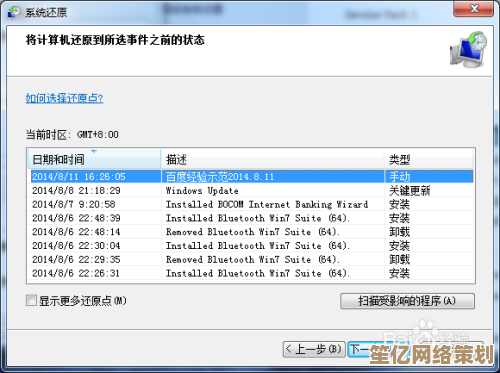The image size is (500, 373).
Task: Select the row dated 2014/8/6 22:48:14
Action: [252, 232]
